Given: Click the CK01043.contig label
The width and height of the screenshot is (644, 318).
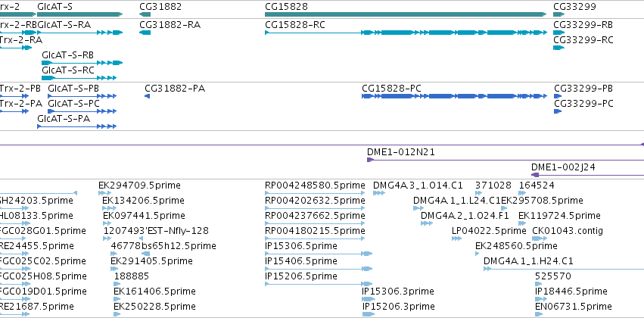Looking at the screenshot, I should 568,230.
